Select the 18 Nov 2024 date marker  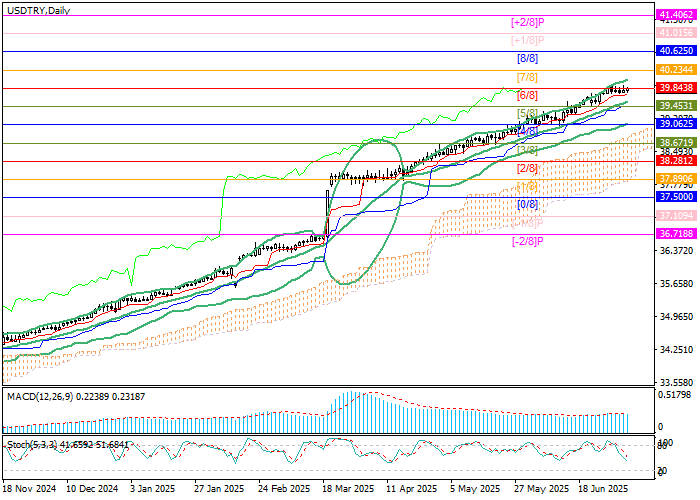[30, 491]
